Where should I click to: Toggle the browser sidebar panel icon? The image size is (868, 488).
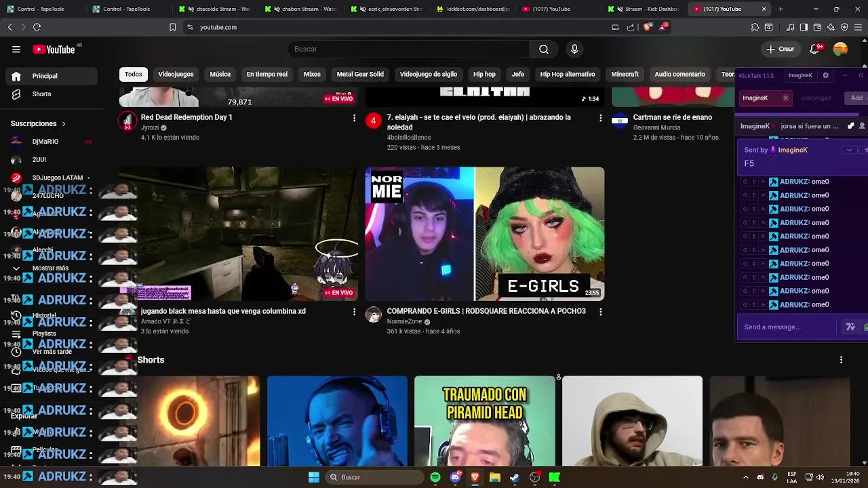(x=804, y=27)
